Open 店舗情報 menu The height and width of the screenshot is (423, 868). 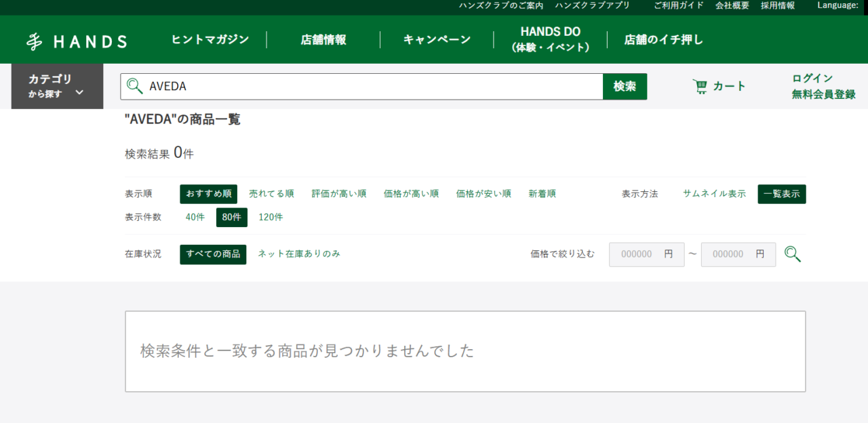click(x=323, y=39)
